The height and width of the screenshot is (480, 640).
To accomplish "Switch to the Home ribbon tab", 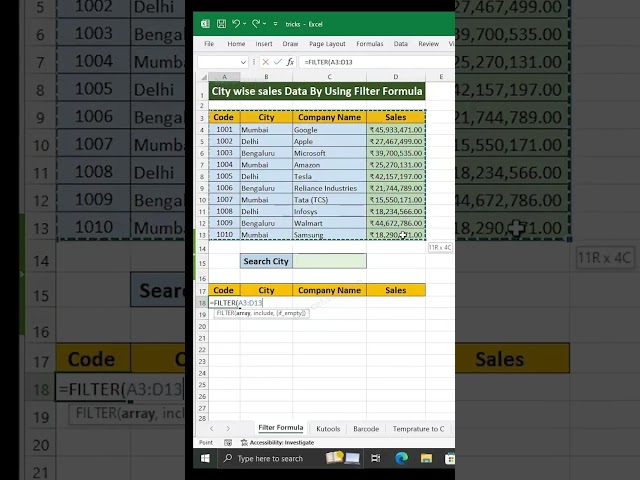I will coord(236,44).
